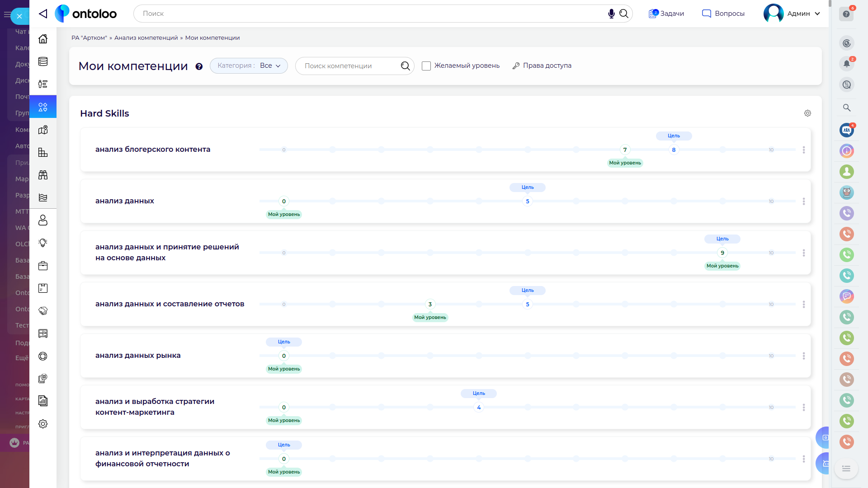Image resolution: width=868 pixels, height=488 pixels.
Task: Enable the Желаемый уровень checkbox
Action: pos(426,66)
